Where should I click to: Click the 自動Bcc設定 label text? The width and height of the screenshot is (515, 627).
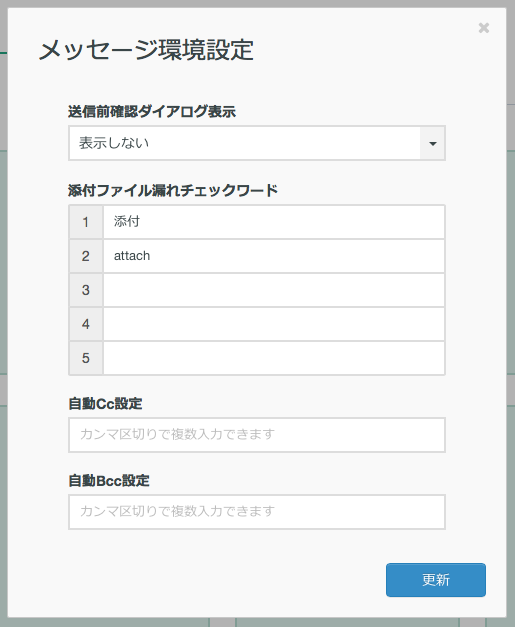[x=109, y=480]
